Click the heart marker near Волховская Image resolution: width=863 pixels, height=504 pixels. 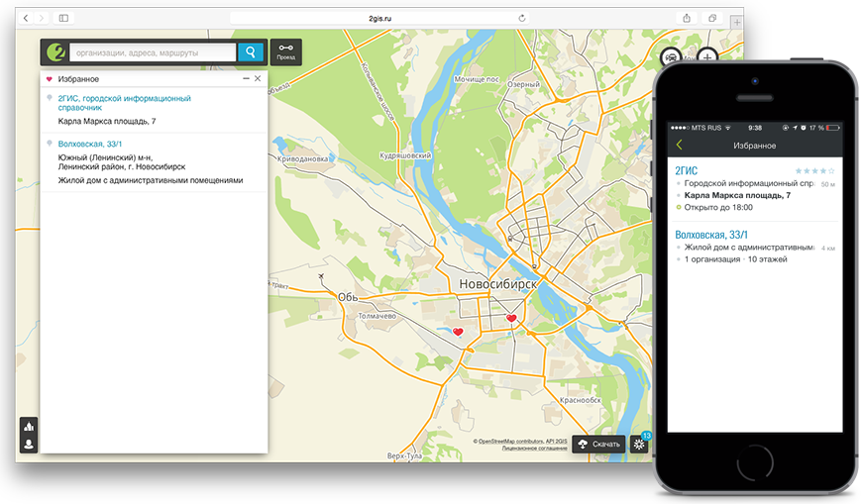pos(458,332)
